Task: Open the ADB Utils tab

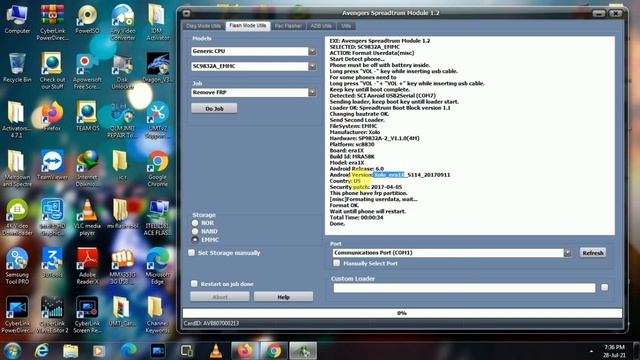Action: (321, 26)
